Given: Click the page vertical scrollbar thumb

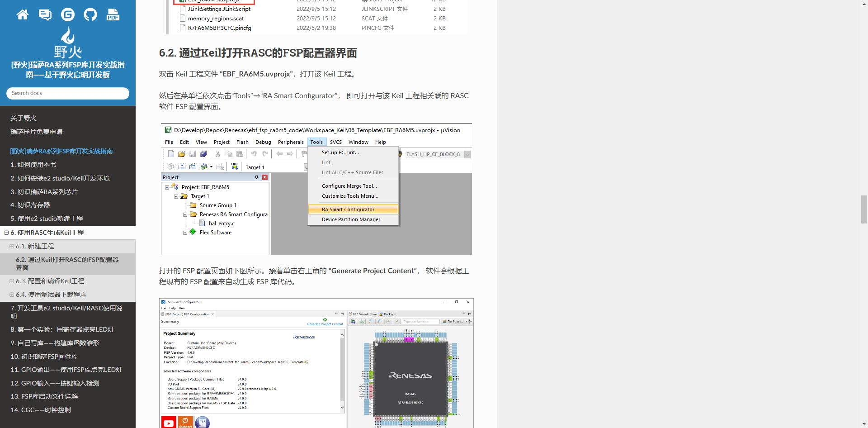Looking at the screenshot, I should 864,209.
